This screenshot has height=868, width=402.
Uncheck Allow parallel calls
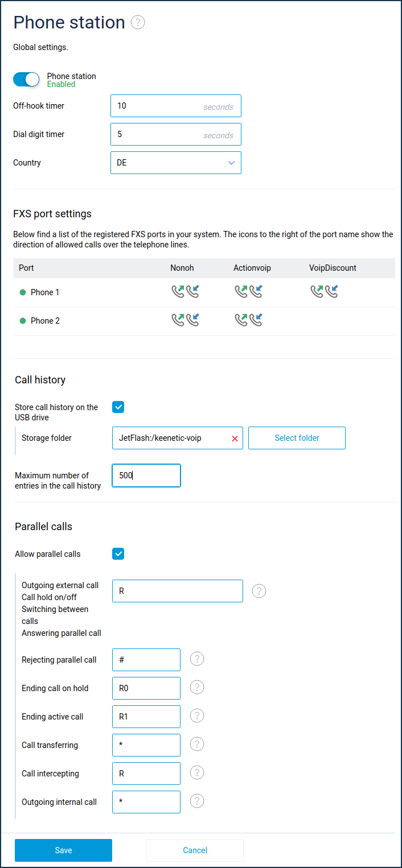tap(118, 553)
